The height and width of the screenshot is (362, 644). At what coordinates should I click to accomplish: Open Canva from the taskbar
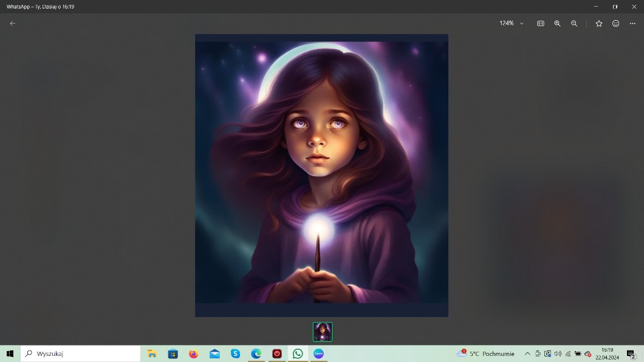point(318,353)
